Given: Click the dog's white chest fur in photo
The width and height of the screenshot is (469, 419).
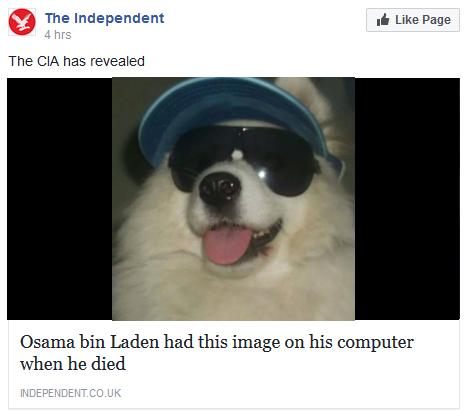Looking at the screenshot, I should pyautogui.click(x=233, y=293).
